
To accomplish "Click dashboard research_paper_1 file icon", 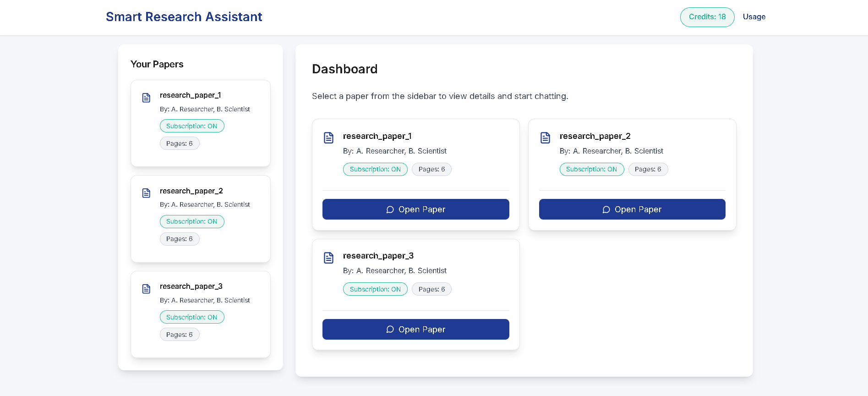I will click(x=328, y=137).
